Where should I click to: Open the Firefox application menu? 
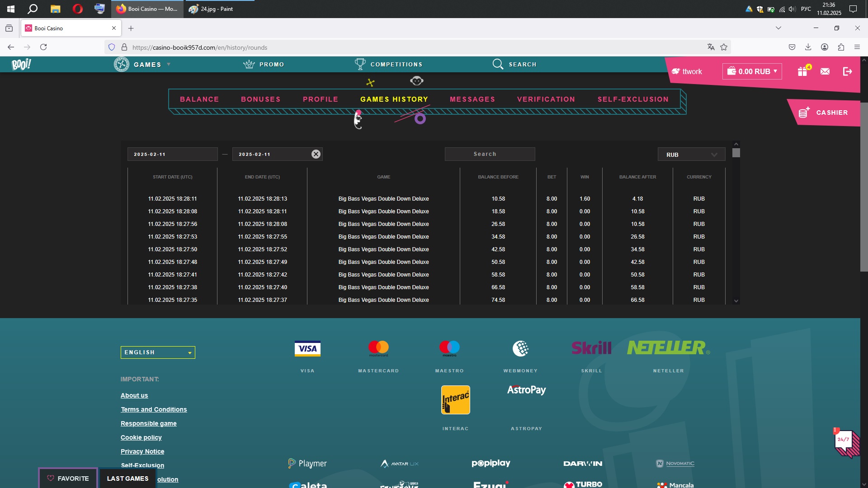click(x=857, y=47)
